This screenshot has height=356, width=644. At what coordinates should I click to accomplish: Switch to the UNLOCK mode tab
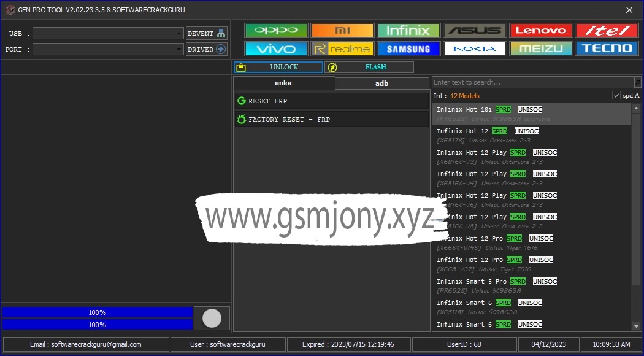(278, 67)
